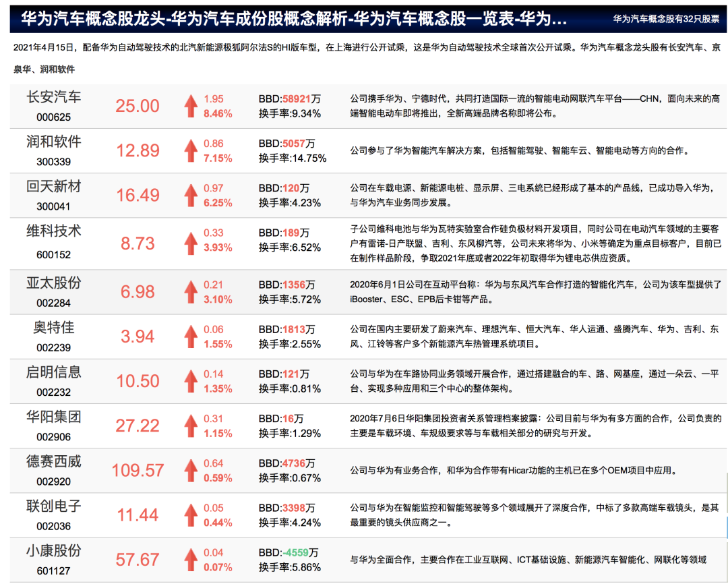
Task: Click the 维科技术 company description text
Action: [x=535, y=244]
